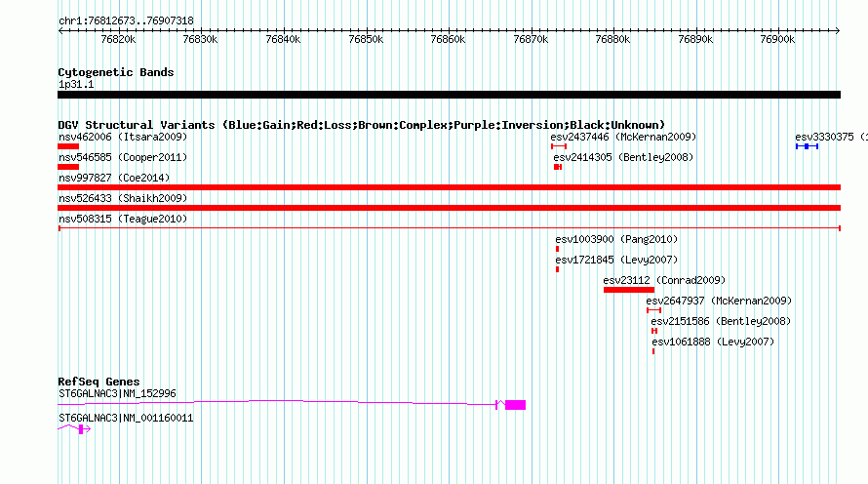
Task: Click the 76870k ruler tick label
Action: (531, 39)
